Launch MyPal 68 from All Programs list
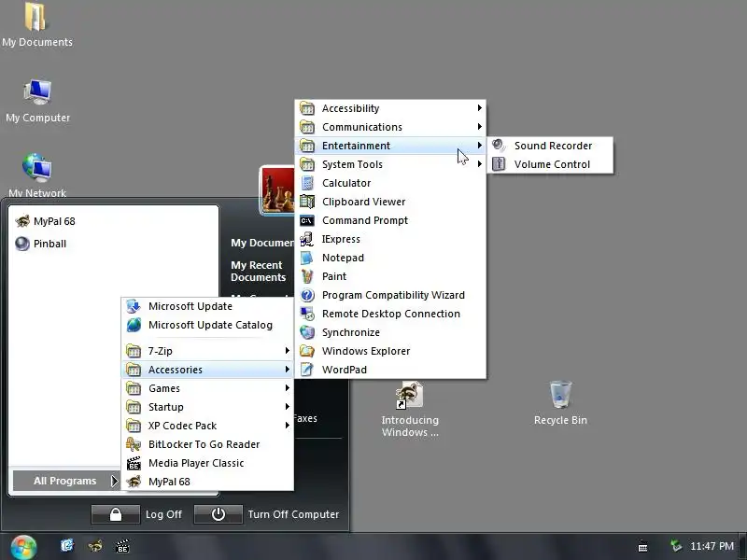The width and height of the screenshot is (747, 560). click(207, 482)
